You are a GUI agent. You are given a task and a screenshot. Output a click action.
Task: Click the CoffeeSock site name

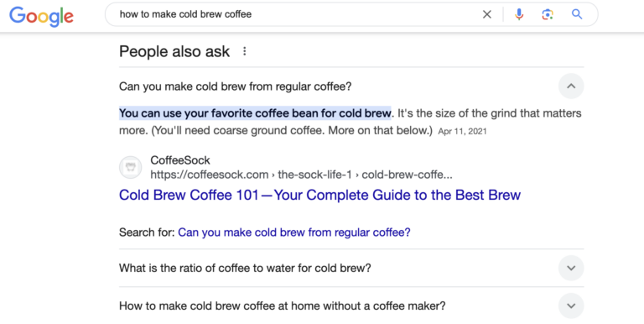tap(180, 160)
